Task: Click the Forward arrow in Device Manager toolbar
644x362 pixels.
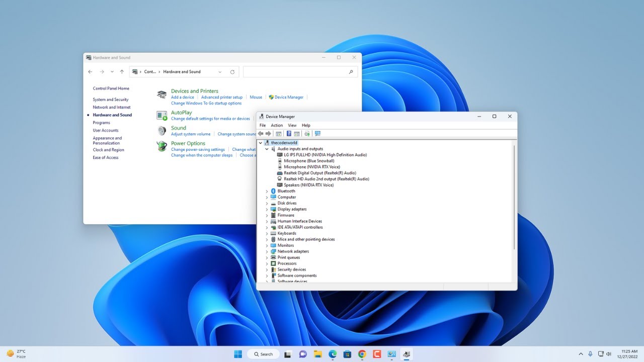Action: tap(268, 133)
